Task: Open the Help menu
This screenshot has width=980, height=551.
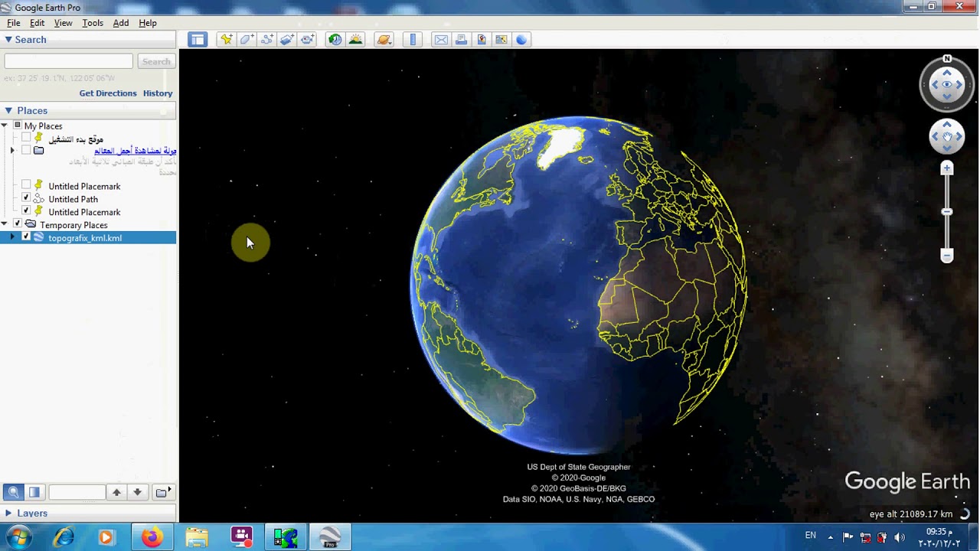Action: coord(148,23)
